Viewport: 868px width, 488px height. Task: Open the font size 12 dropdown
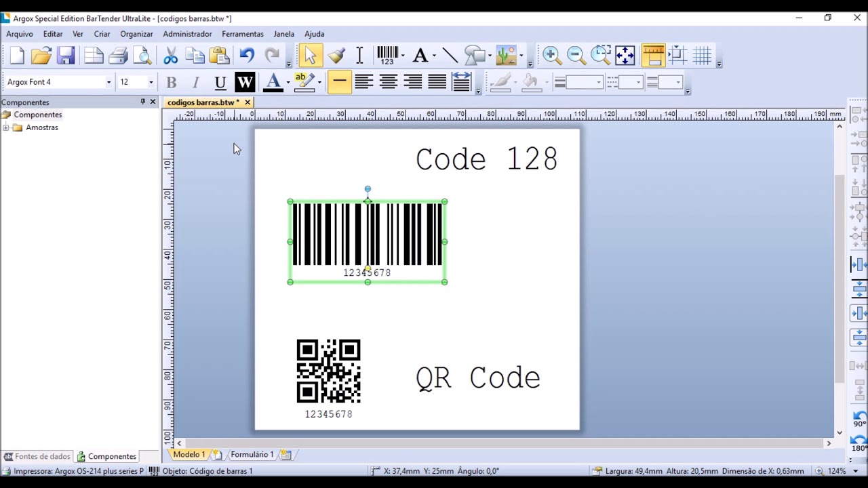click(136, 82)
